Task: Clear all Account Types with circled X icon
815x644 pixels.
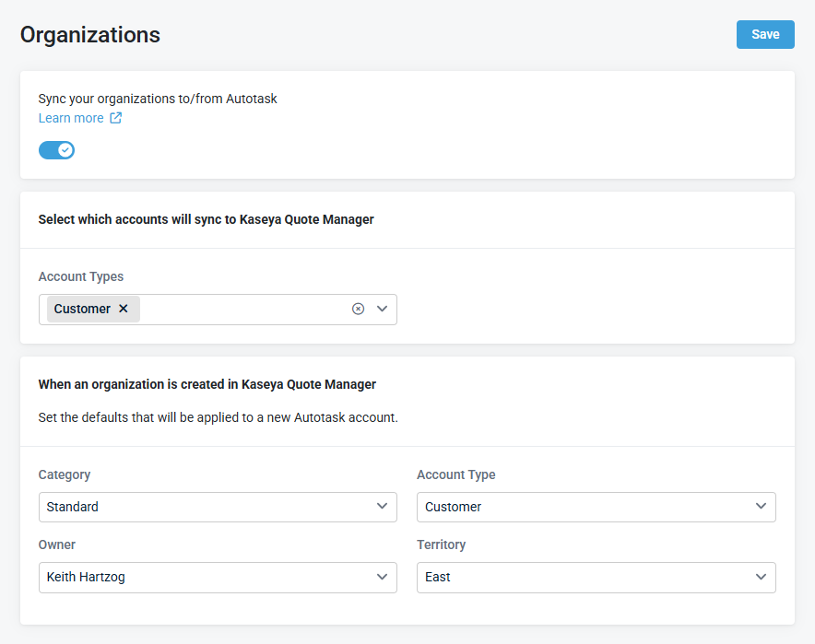Action: coord(358,309)
